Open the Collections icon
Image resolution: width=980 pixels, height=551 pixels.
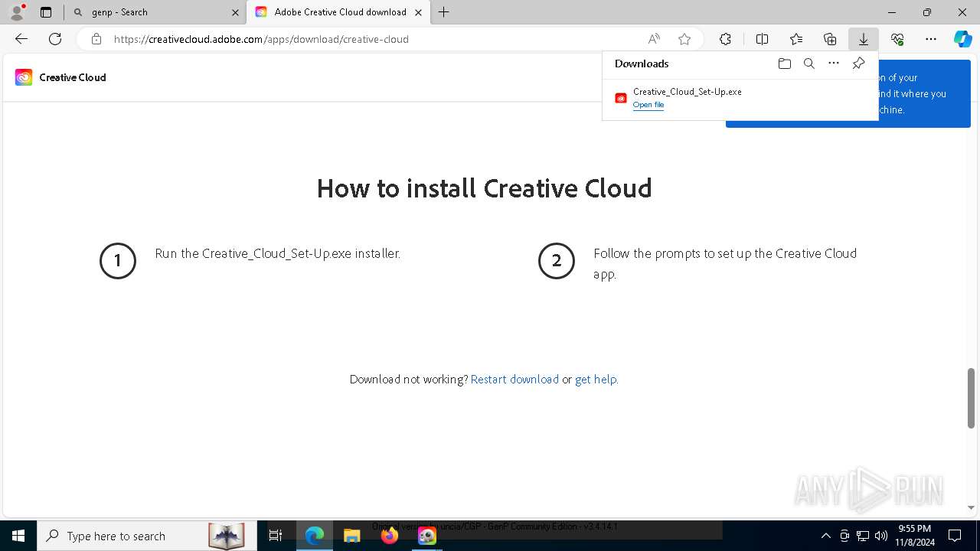(830, 39)
